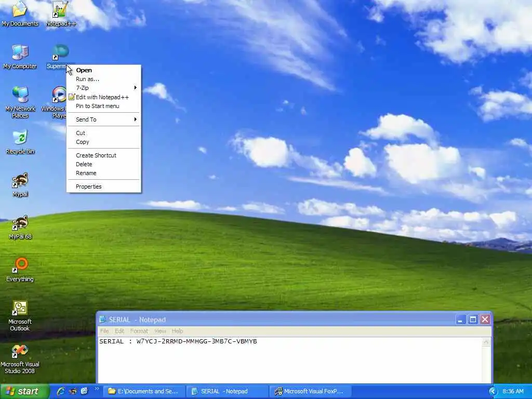This screenshot has height=399, width=532.
Task: Click the Notepad vertical scrollbar up arrow
Action: tap(486, 342)
